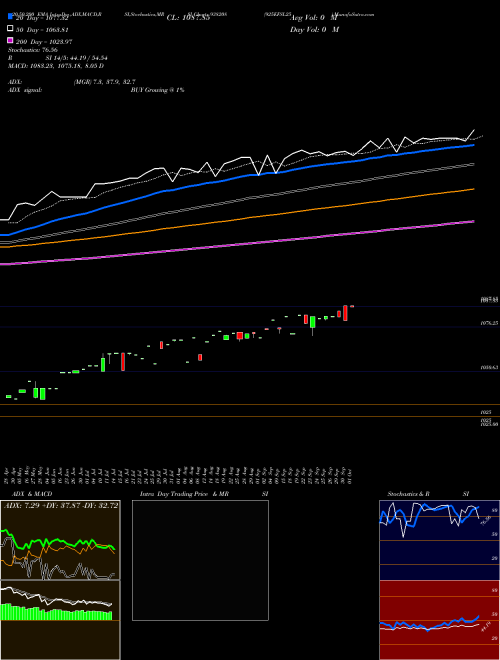
Task: Click the 1059.63 price axis label
Action: 489,367
